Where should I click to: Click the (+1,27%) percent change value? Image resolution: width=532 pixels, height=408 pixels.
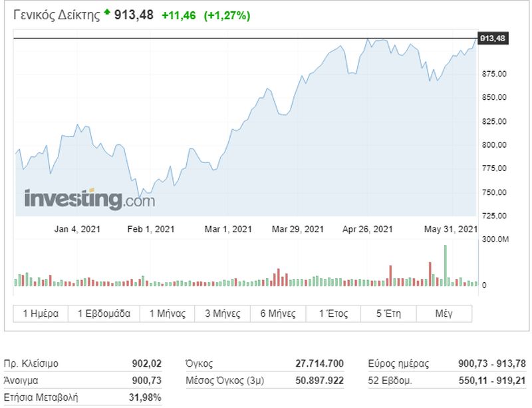tap(227, 15)
